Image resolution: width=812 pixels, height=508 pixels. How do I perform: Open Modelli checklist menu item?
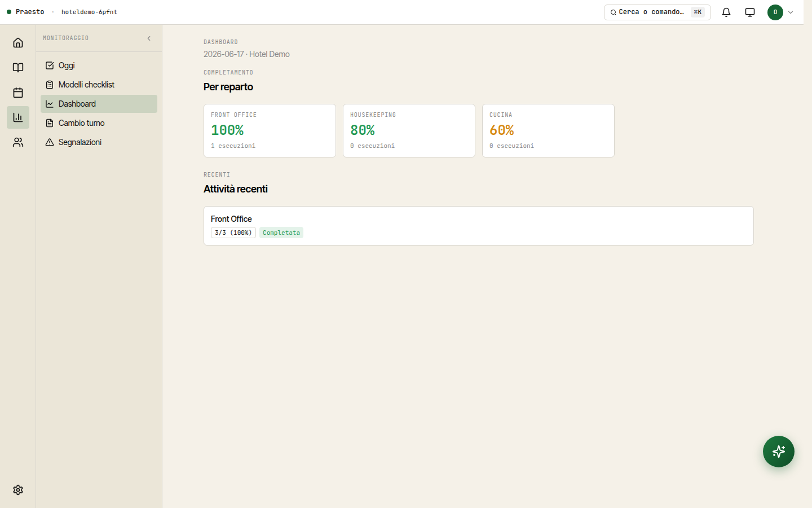coord(99,85)
